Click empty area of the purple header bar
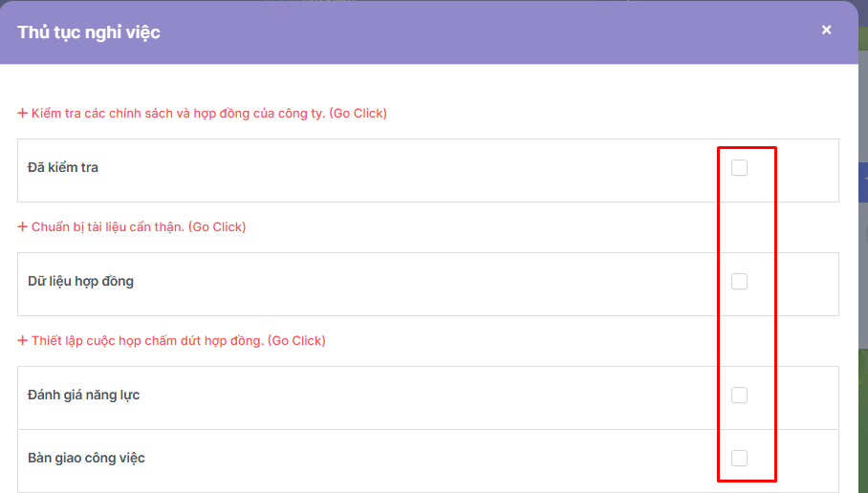Screen dimensions: 868x493 pos(478,32)
